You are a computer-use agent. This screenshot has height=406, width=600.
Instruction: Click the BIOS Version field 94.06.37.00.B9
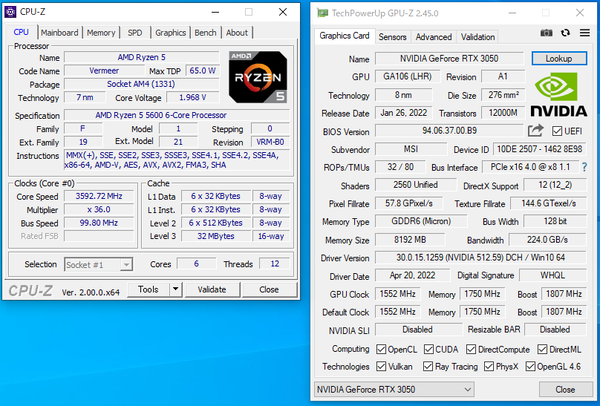[x=449, y=131]
